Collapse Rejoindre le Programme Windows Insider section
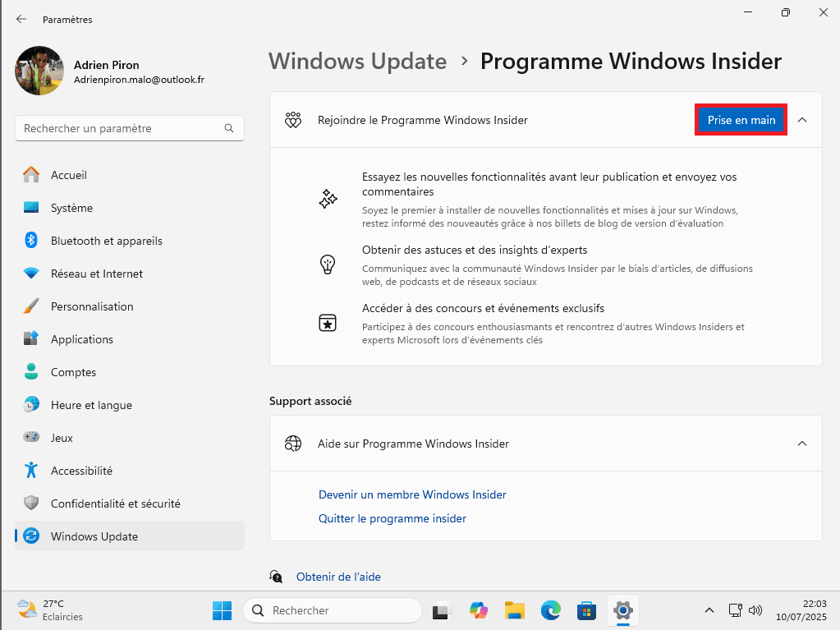The height and width of the screenshot is (630, 840). (802, 120)
